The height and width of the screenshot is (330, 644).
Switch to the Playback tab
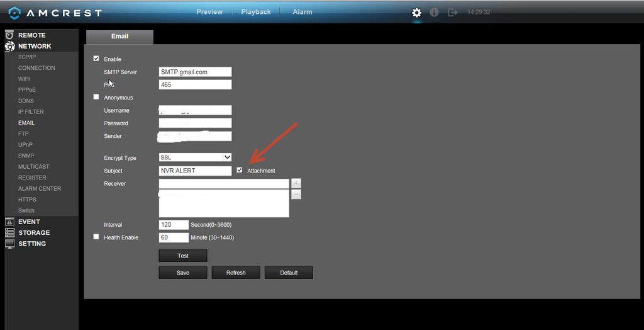pos(256,12)
